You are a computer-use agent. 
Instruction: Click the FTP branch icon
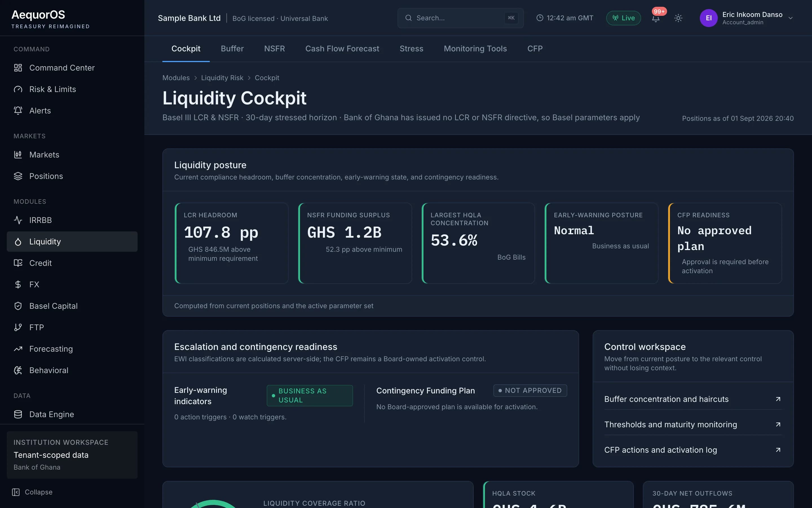(18, 327)
